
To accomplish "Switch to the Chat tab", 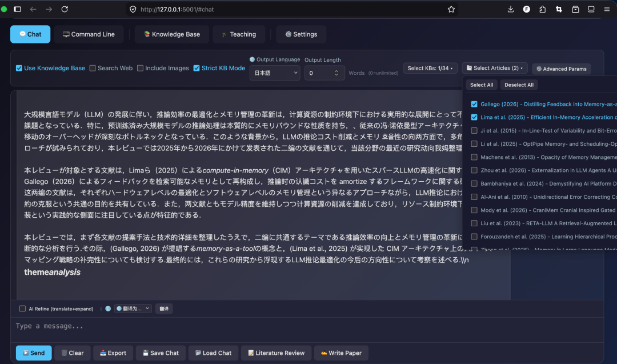I will click(30, 34).
